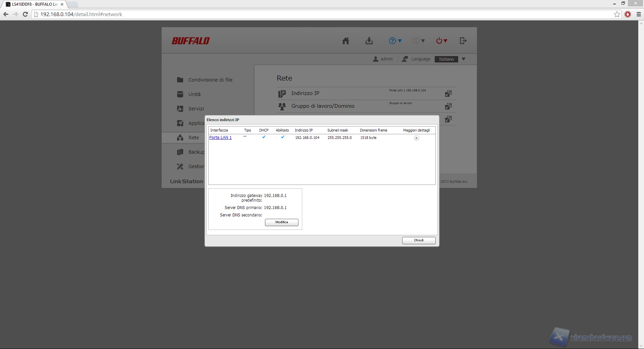Click the logout icon in header
This screenshot has width=644, height=349.
tap(463, 41)
